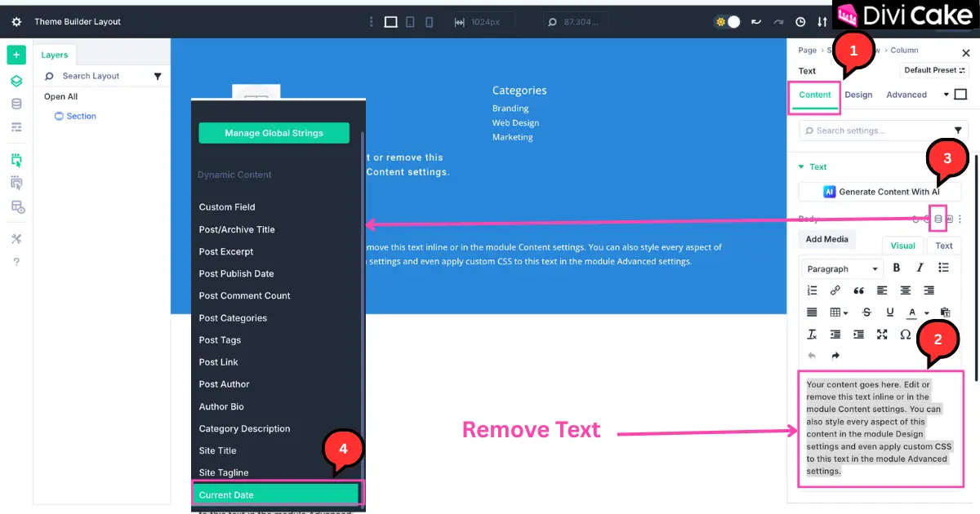Click the editor redo arrow
This screenshot has width=980, height=514.
click(835, 356)
